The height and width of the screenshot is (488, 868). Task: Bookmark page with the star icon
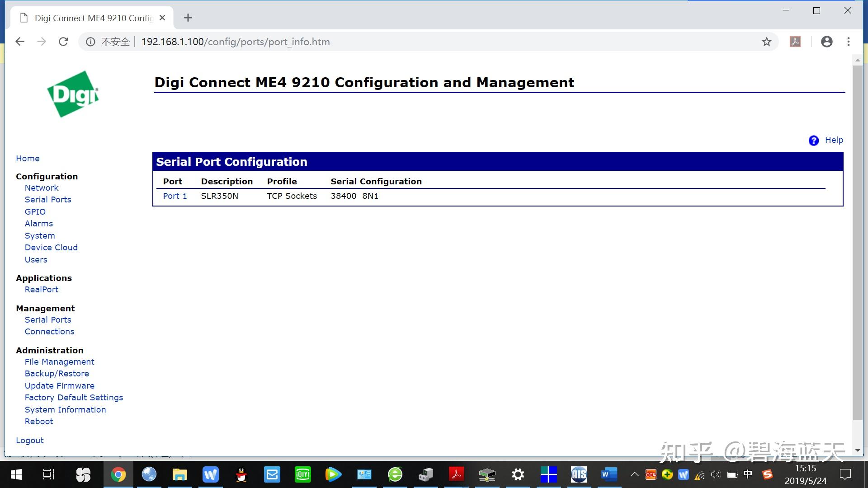[x=766, y=42]
